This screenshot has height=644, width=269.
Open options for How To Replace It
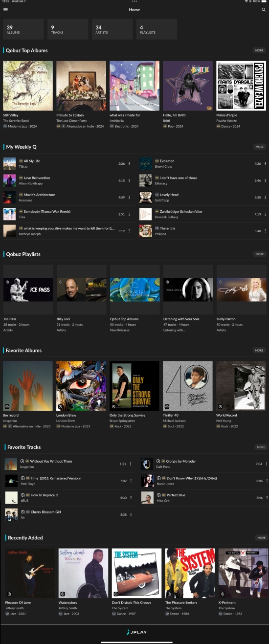point(131,498)
